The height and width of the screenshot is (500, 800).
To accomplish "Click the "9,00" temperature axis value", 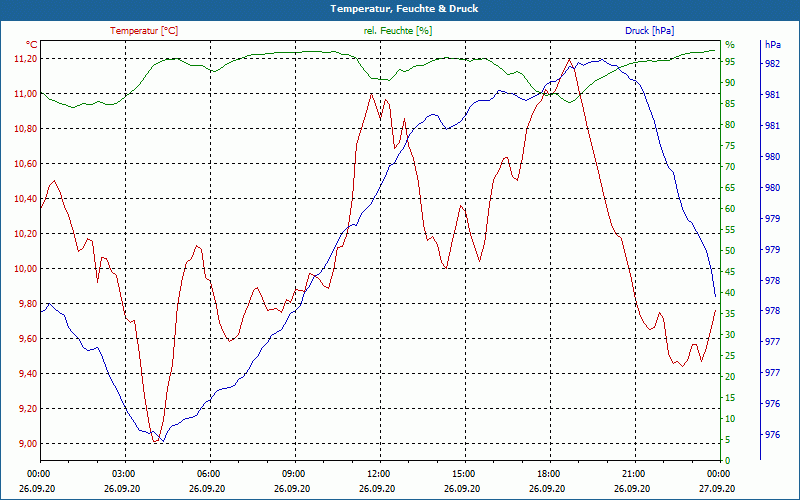I will [x=28, y=444].
